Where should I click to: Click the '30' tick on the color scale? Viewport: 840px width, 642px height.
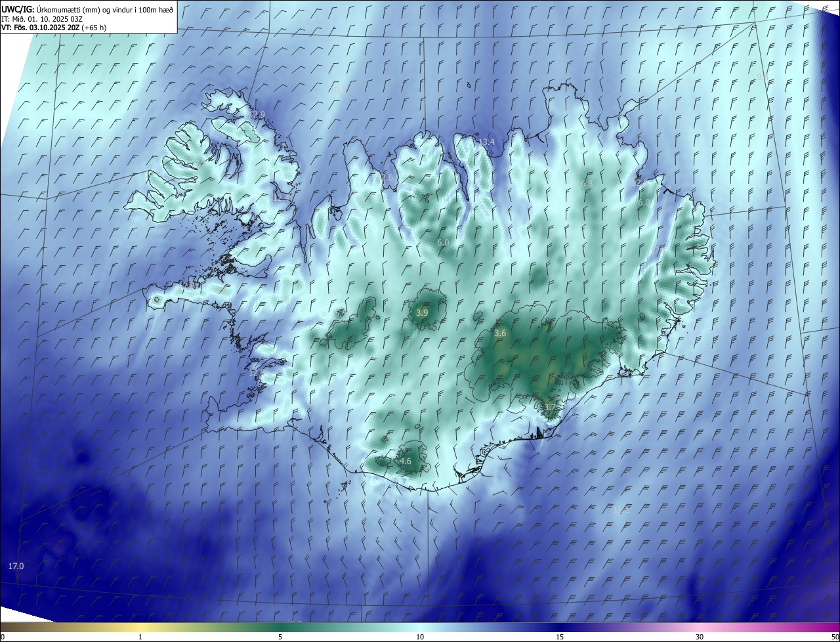pyautogui.click(x=700, y=637)
